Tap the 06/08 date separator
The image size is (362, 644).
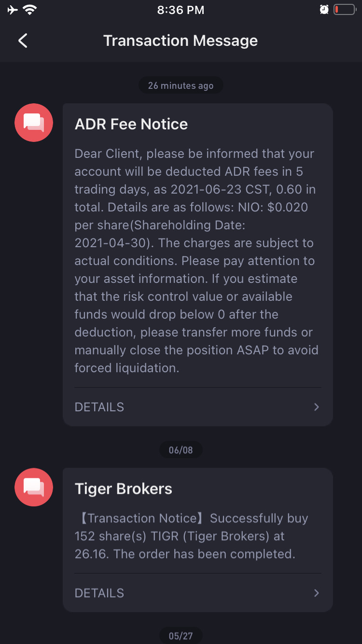click(x=181, y=450)
